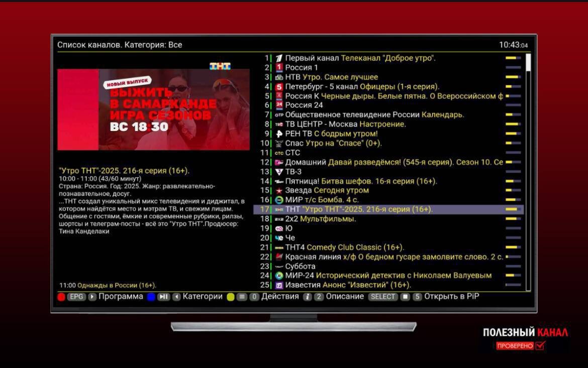Select Россия 1 channel logo

[279, 67]
